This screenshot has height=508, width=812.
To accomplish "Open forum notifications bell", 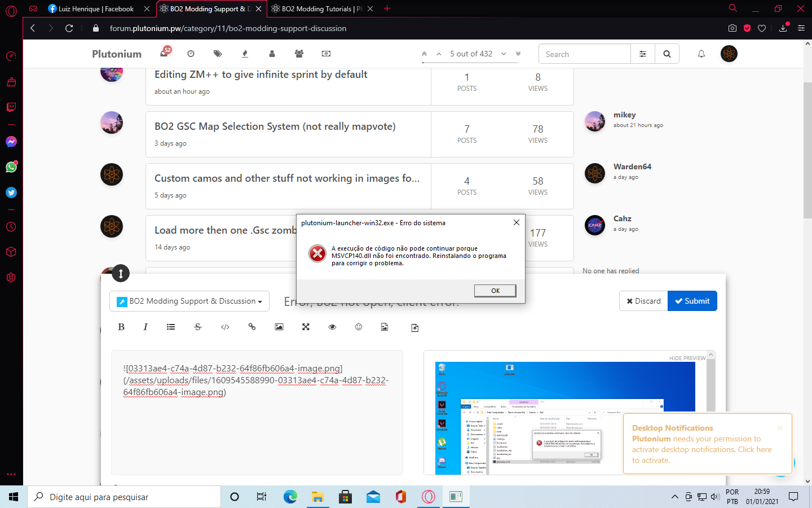I will [701, 54].
